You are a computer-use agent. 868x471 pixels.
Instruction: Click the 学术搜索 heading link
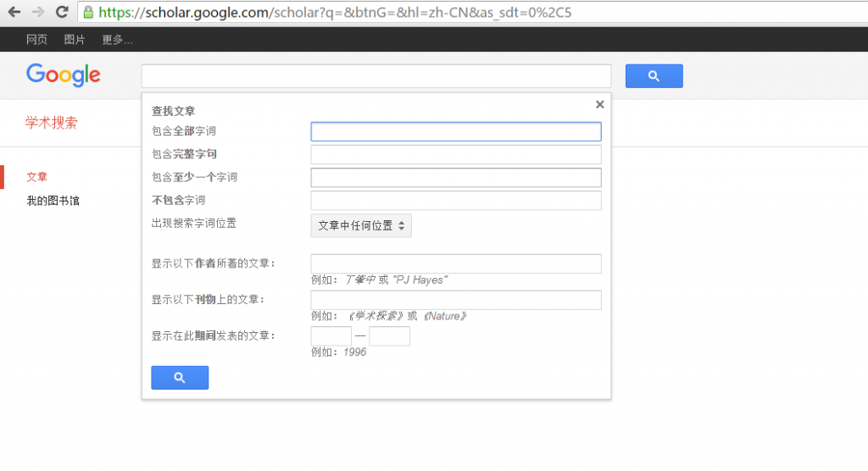coord(52,122)
